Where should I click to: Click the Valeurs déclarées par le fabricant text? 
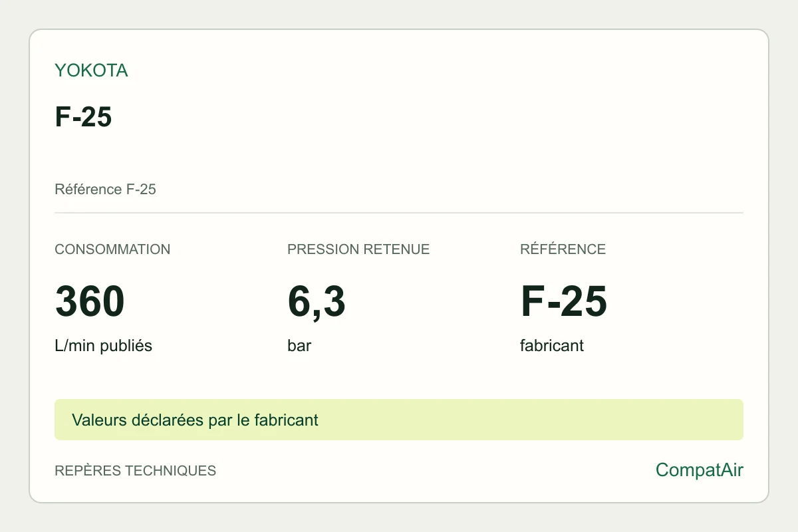tap(195, 420)
